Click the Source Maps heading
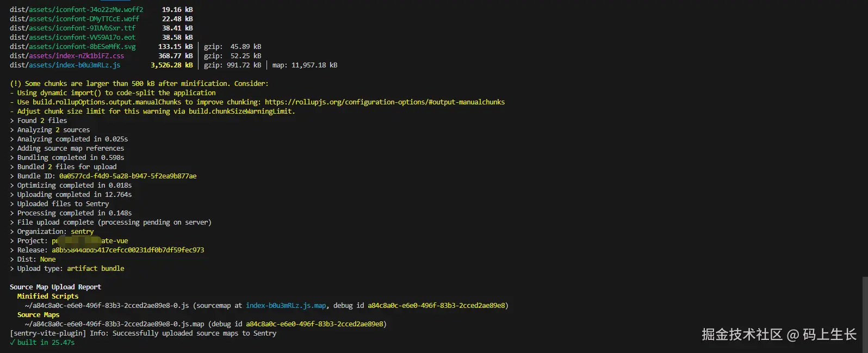 (x=38, y=314)
